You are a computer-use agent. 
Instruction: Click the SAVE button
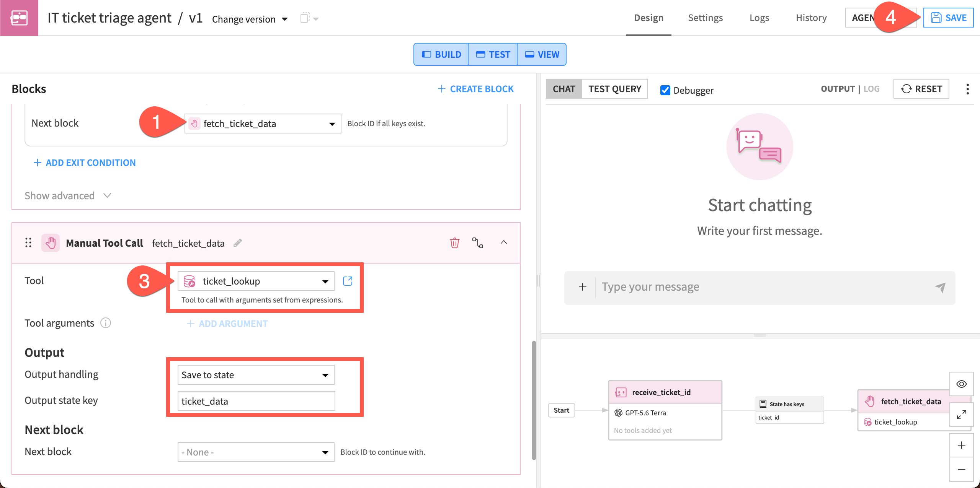948,18
